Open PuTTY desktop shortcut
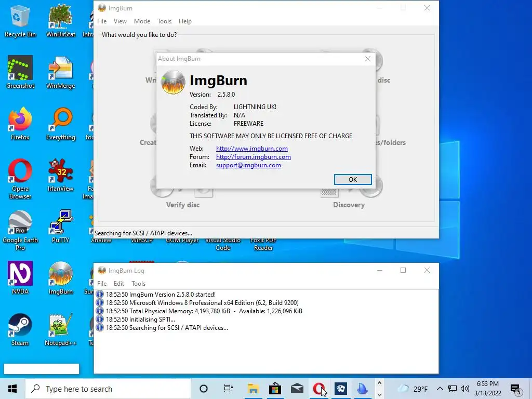Viewport: 532px width, 399px height. point(61,227)
